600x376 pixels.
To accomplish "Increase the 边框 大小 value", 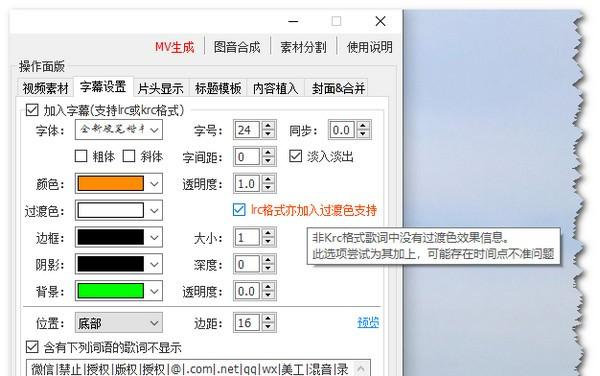I will click(x=268, y=233).
